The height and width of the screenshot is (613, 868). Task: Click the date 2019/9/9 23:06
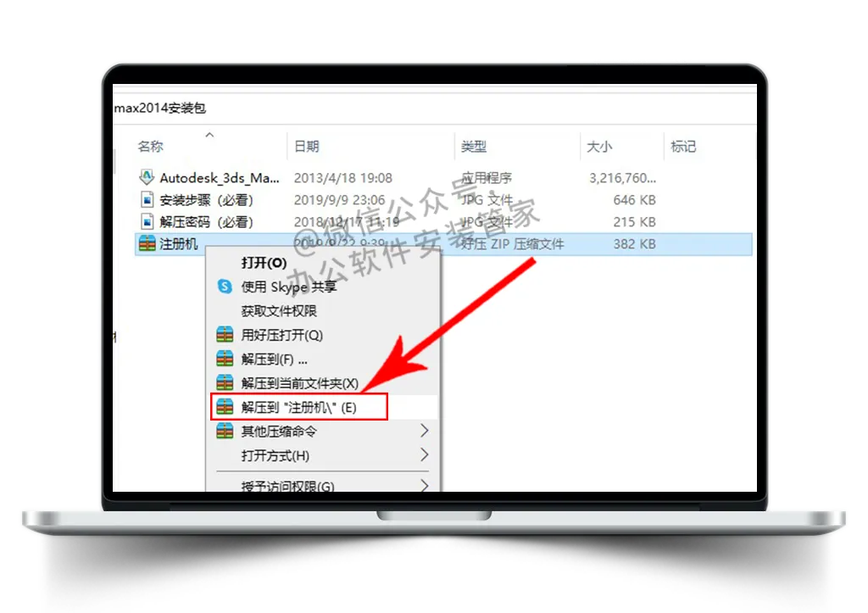click(x=339, y=200)
